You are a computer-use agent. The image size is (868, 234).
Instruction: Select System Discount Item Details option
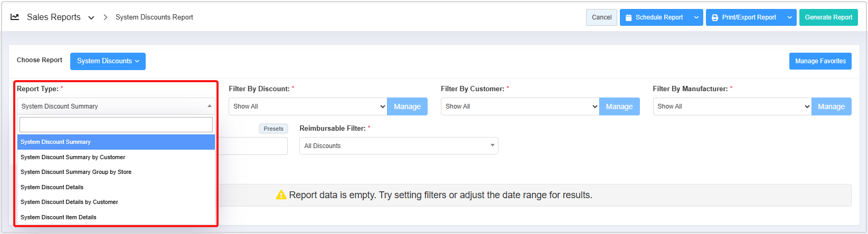pyautogui.click(x=59, y=217)
